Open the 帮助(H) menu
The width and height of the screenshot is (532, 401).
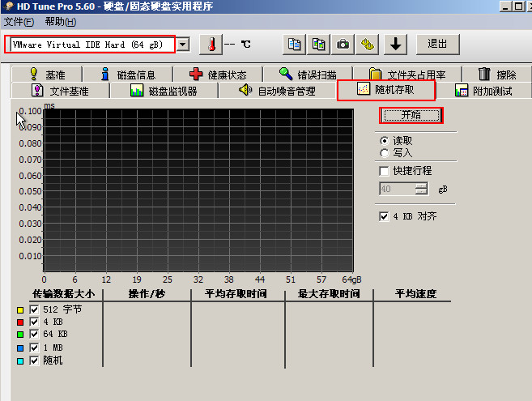pos(61,22)
